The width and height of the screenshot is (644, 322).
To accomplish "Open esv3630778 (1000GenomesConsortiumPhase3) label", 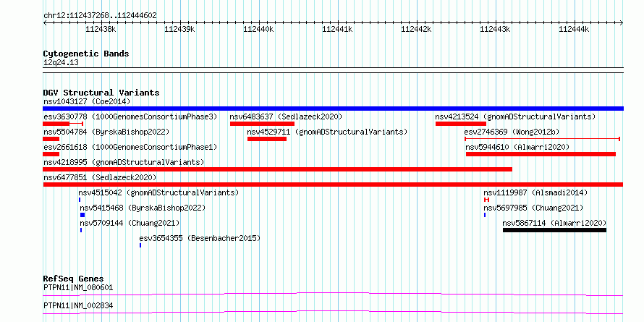I will pos(130,116).
